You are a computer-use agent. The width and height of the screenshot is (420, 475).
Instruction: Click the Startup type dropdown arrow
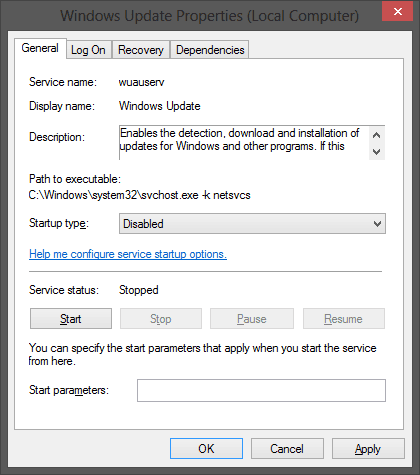[377, 224]
